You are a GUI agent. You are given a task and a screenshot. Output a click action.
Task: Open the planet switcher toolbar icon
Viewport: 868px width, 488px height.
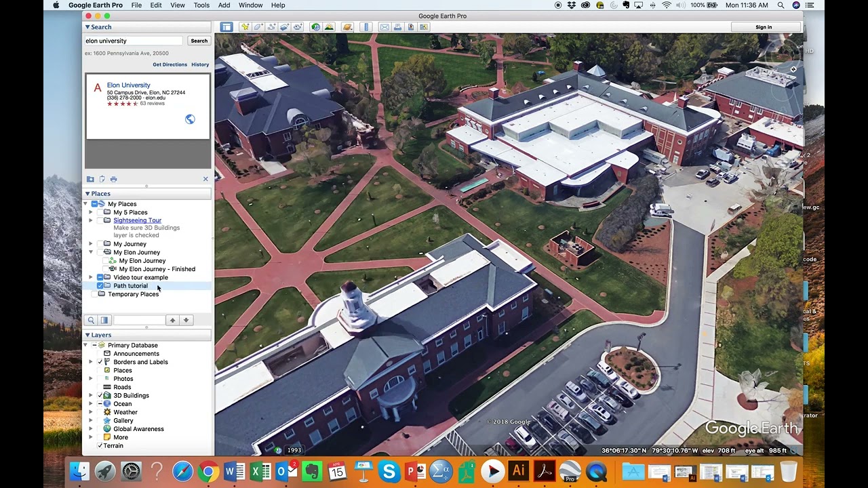(x=347, y=27)
